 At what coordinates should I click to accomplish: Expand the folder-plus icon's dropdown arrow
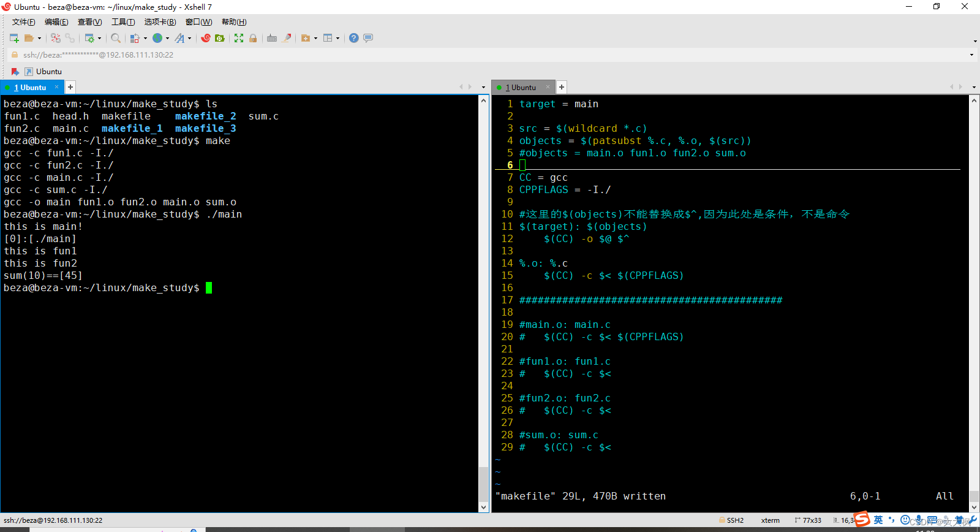coord(315,38)
